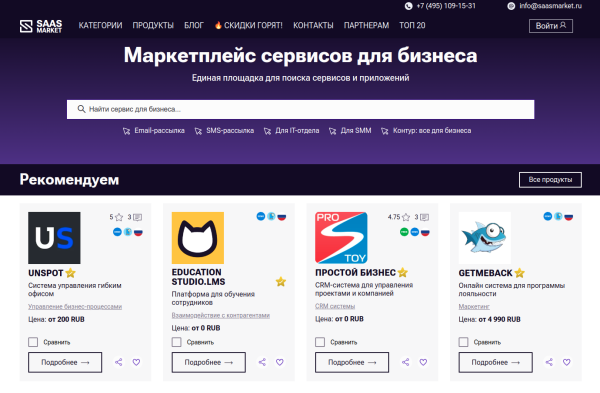Open the SAAS Market logo home link

(41, 26)
